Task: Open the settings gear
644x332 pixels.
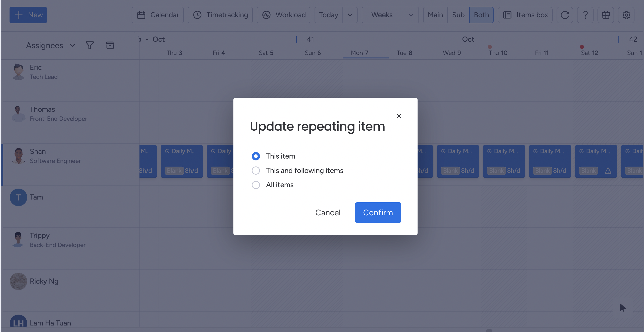Action: tap(626, 15)
